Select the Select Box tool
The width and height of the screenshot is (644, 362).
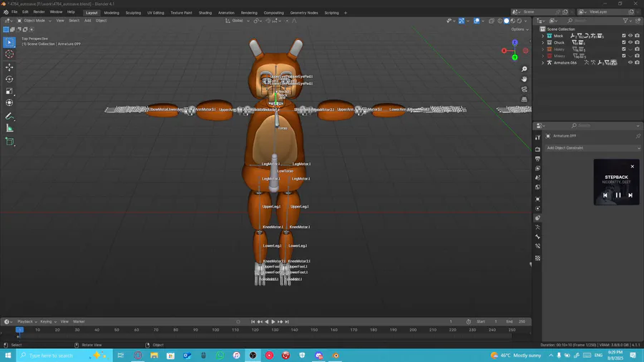pos(9,42)
